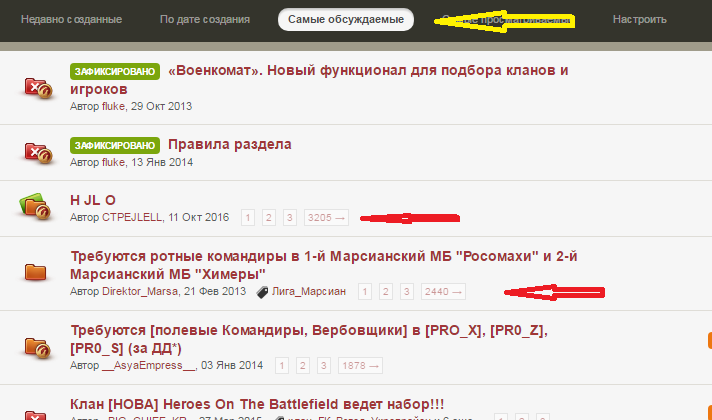712x420 pixels.
Task: Open Требуются ротные командиры topic
Action: point(324,265)
